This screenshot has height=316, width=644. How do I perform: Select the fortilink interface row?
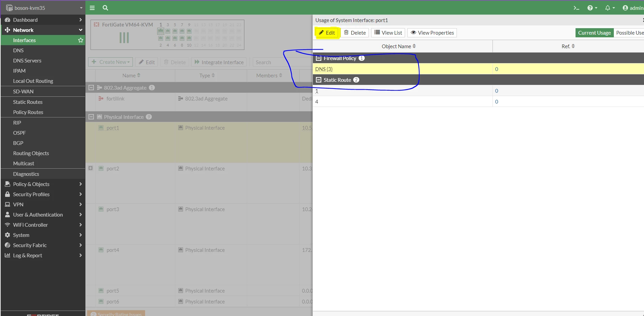[199, 101]
